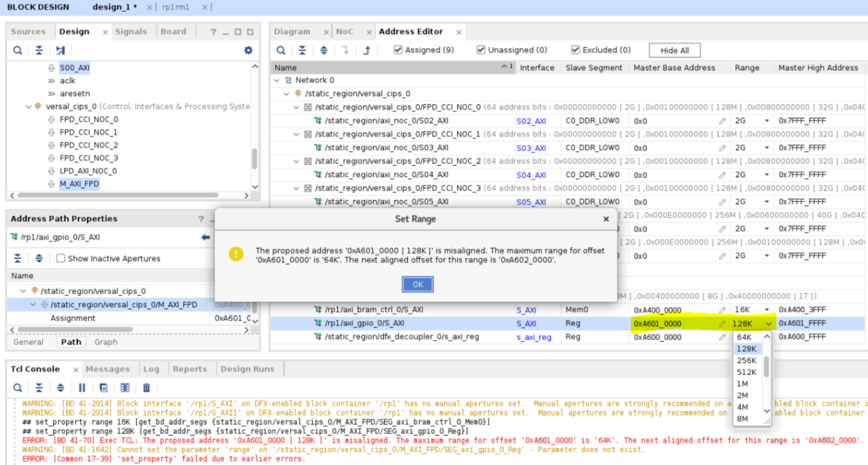Image resolution: width=868 pixels, height=465 pixels.
Task: Pause the Tcl Console output
Action: 82,388
